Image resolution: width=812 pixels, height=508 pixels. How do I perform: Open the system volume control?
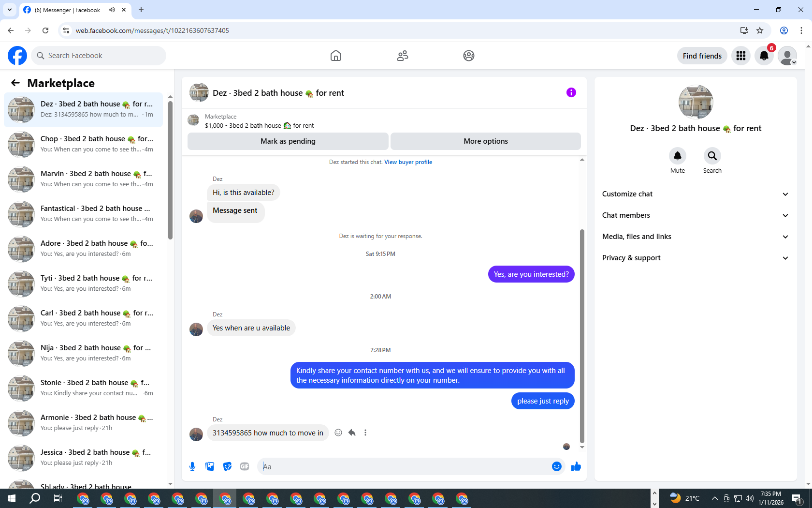pos(750,498)
